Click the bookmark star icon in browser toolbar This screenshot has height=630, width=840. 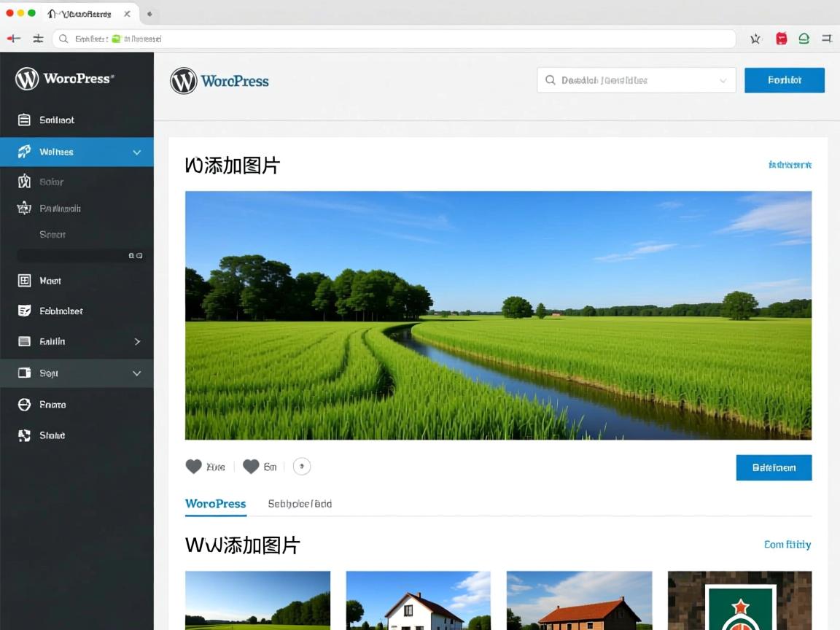(x=755, y=39)
